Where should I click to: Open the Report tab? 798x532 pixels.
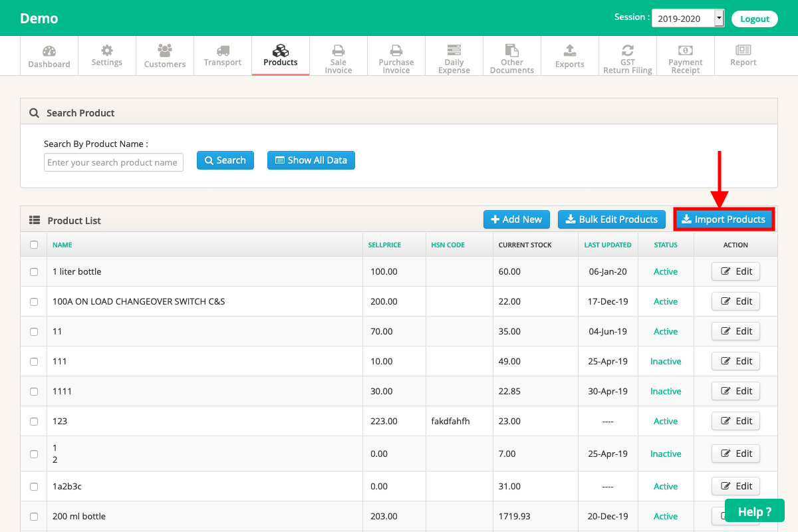click(743, 57)
